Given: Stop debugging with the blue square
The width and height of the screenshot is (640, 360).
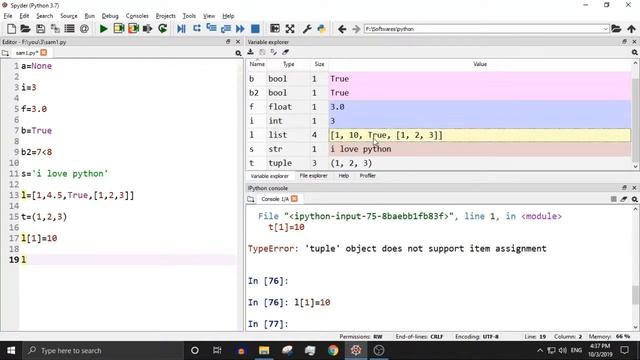Looking at the screenshot, I should pos(256,29).
